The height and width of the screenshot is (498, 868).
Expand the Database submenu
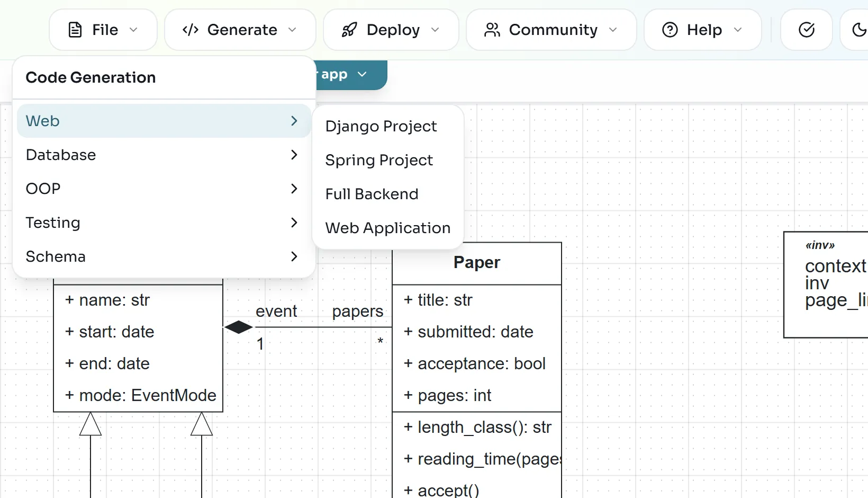(164, 155)
